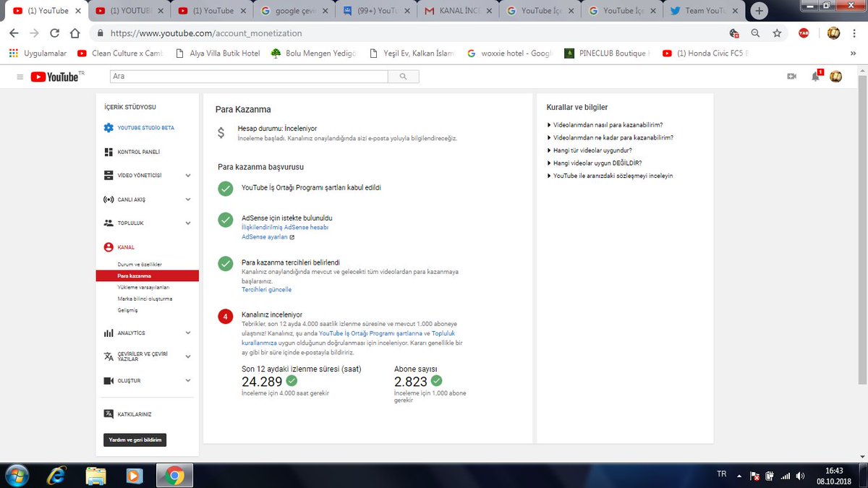This screenshot has width=868, height=488.
Task: Launch Internet Explorer from taskbar
Action: 56,476
